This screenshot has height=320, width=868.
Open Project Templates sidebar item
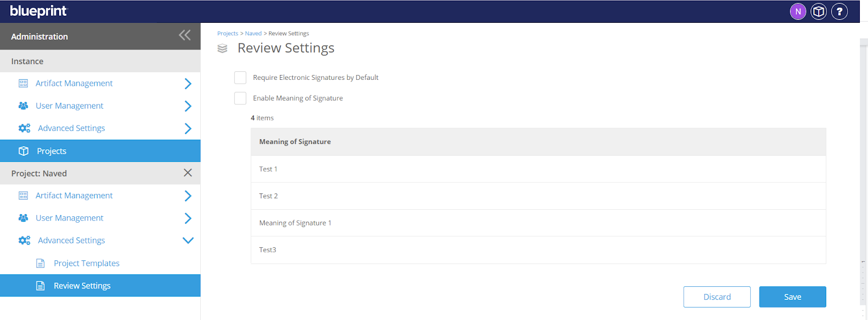(86, 263)
